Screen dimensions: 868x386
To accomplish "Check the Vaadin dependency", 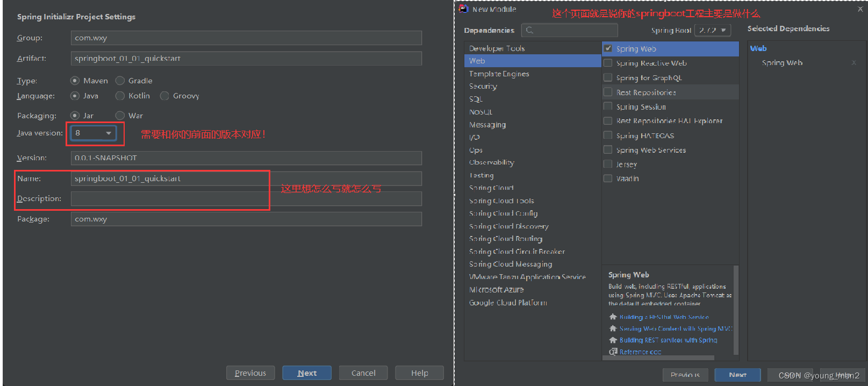I will click(x=608, y=178).
